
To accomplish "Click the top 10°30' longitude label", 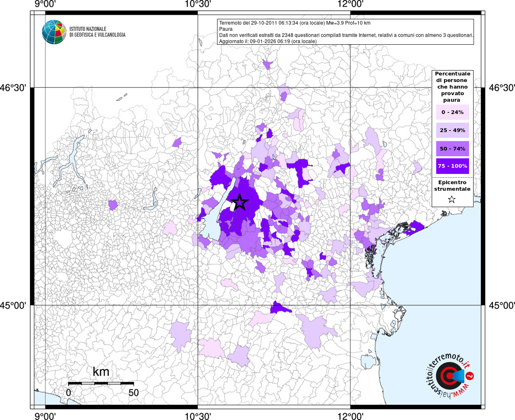I will (198, 4).
